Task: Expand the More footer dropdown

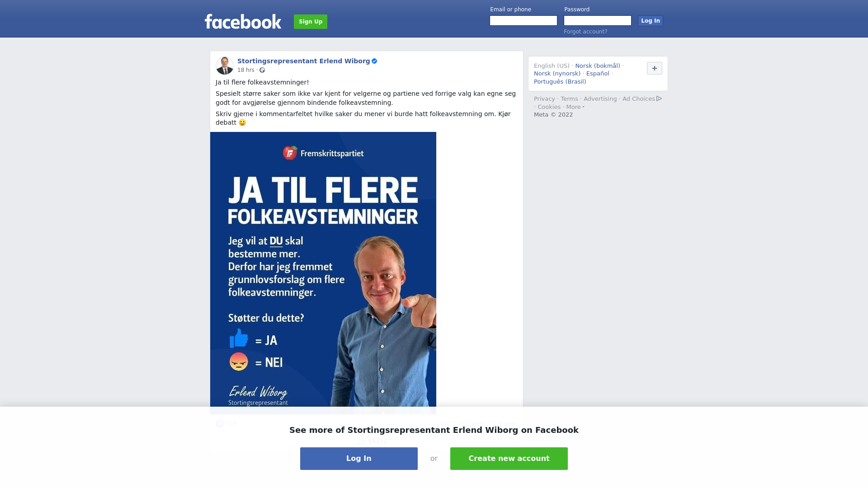Action: (x=575, y=107)
